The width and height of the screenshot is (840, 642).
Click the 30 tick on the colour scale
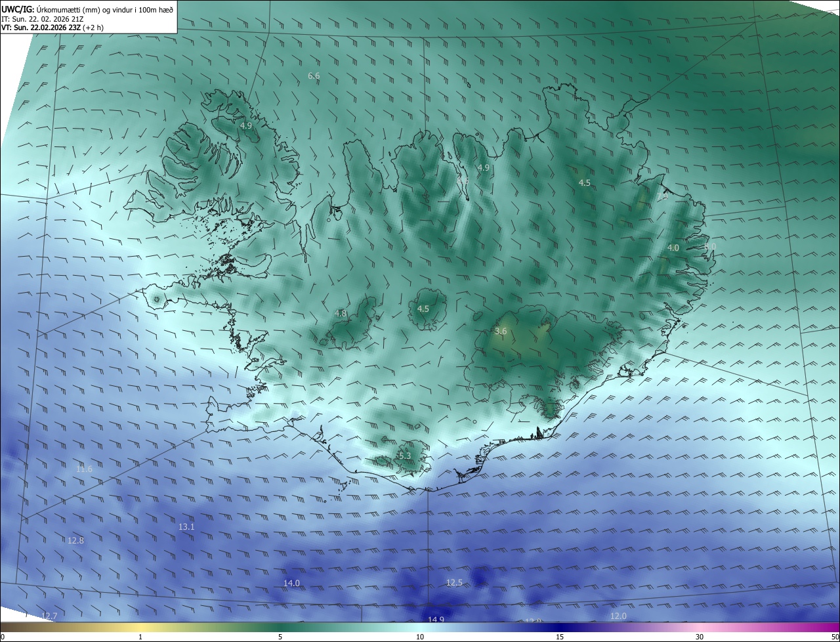click(x=700, y=637)
